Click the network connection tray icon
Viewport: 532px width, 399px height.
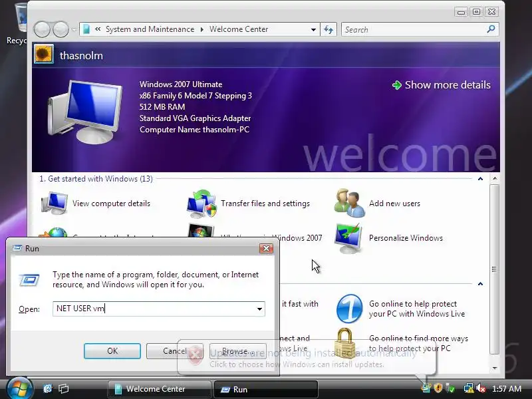point(468,388)
